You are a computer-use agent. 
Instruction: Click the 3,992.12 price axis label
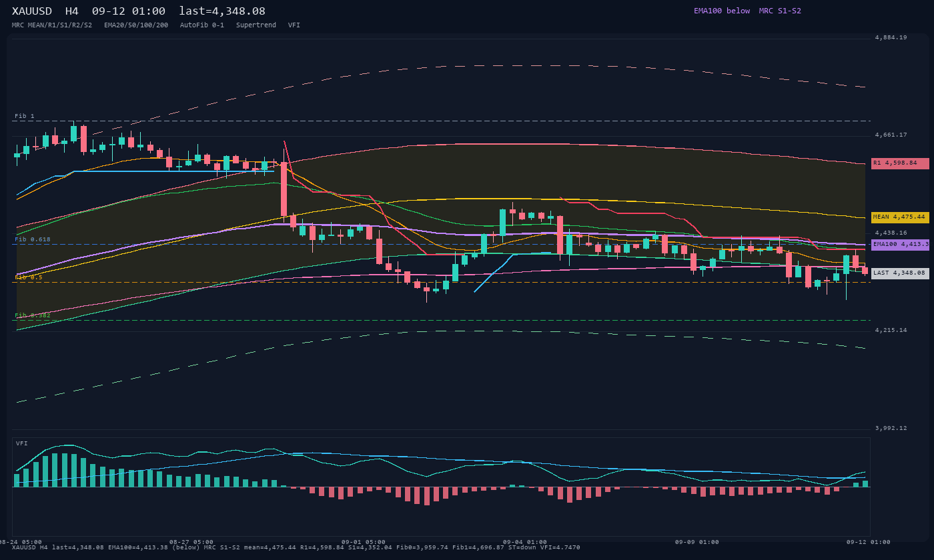891,429
